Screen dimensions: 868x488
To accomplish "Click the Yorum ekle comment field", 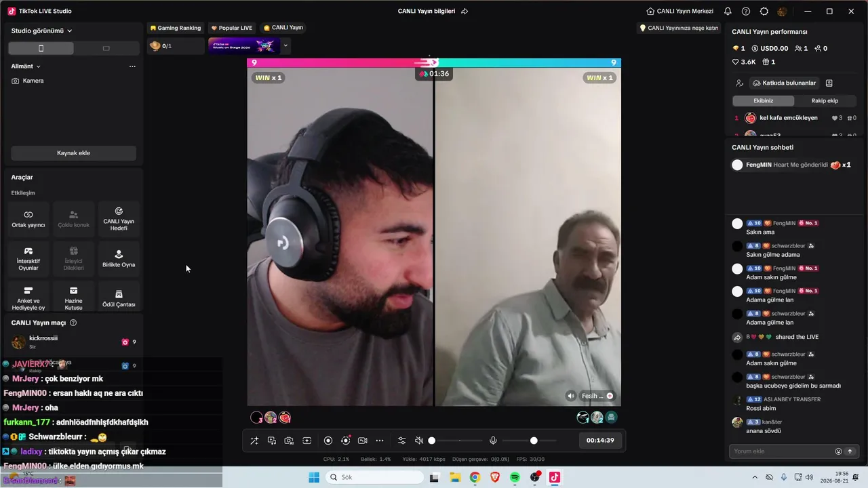I will point(782,451).
